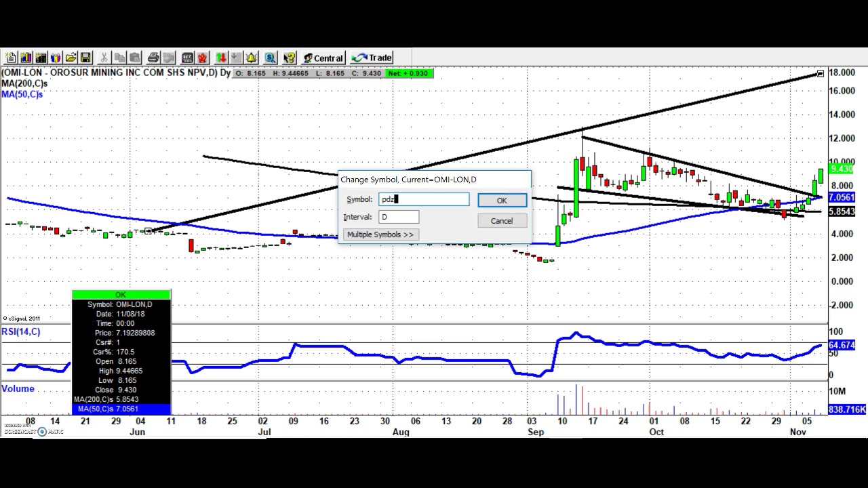Open file using the folder icon

(71, 58)
